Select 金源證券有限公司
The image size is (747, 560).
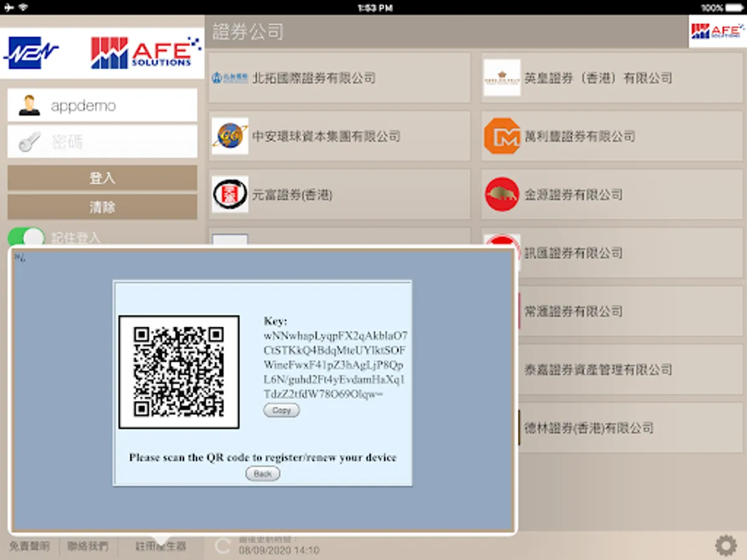point(612,194)
